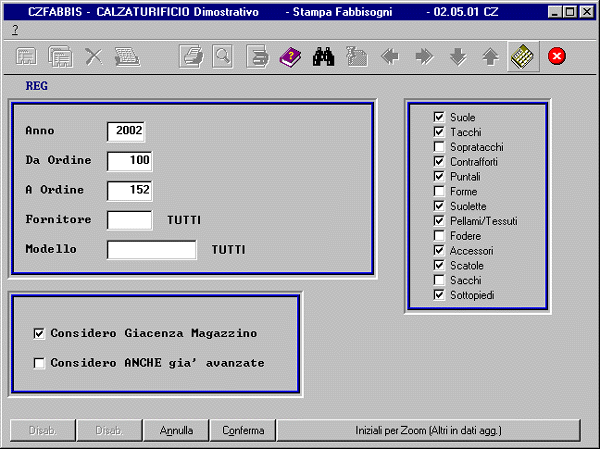Uncheck the Tacchi checkbox

click(439, 132)
